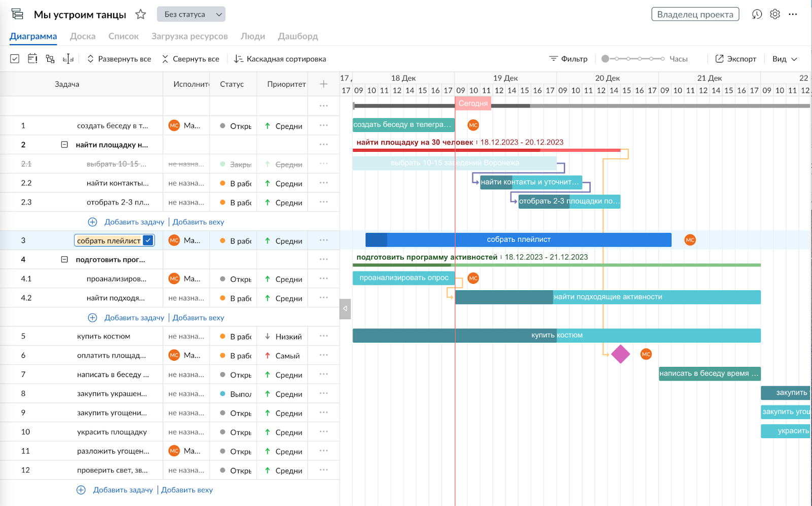Open the Без статуса status dropdown
The height and width of the screenshot is (506, 812).
[x=191, y=14]
